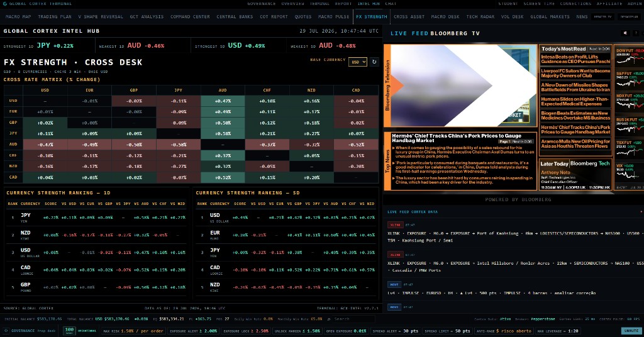This screenshot has height=337, width=644.
Task: Click the governance gear icon in the status bar
Action: 6,331
